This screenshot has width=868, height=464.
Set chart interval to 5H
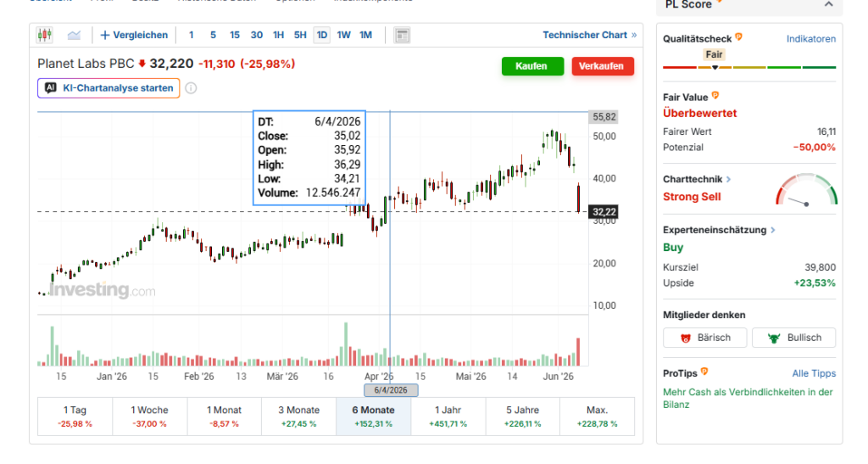[300, 35]
